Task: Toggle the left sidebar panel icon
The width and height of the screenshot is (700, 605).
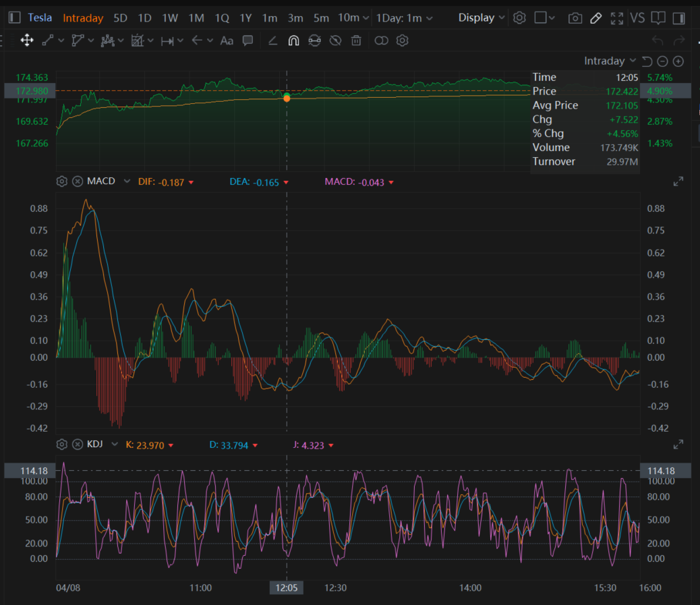Action: coord(14,18)
